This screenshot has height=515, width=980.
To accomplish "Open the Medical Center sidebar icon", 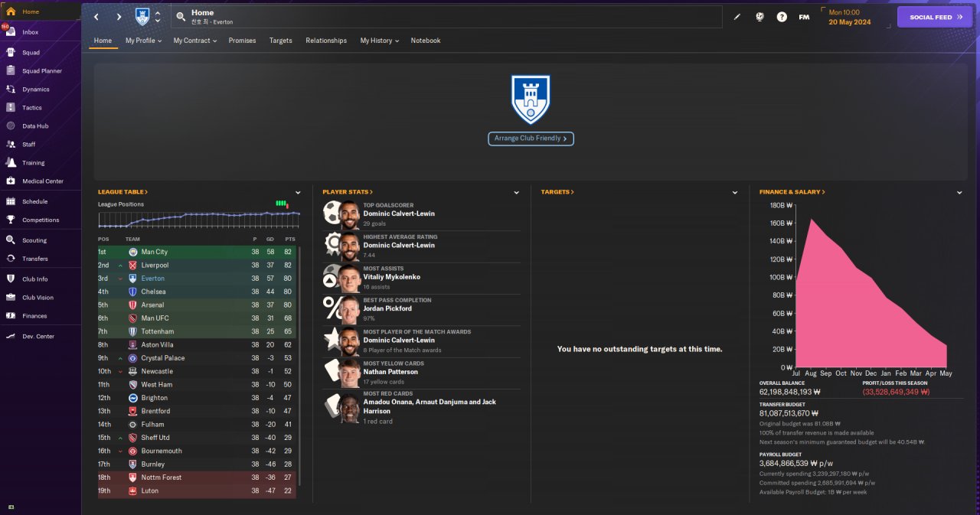I will (11, 181).
